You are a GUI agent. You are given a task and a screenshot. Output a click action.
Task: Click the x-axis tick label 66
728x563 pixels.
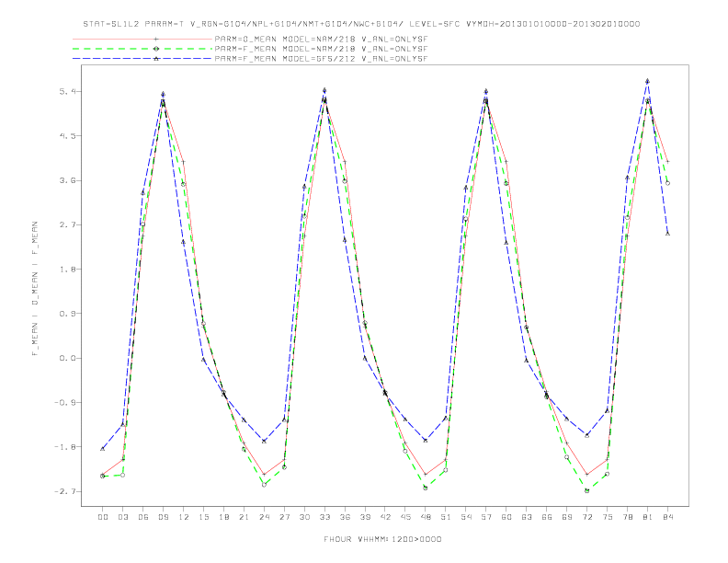click(547, 517)
